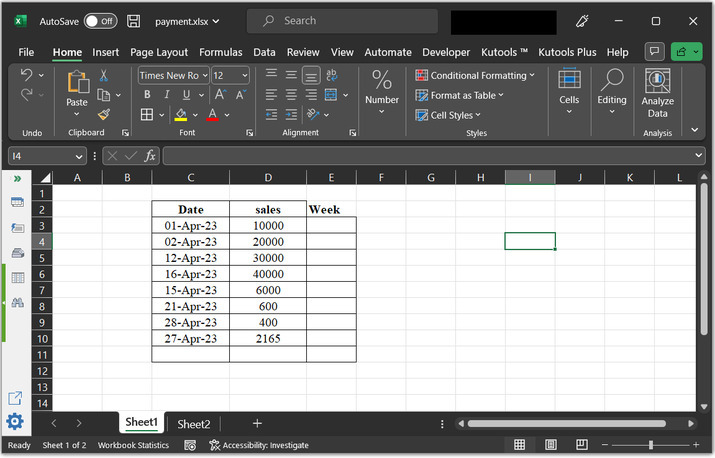
Task: Click the Format Painter brush icon
Action: pos(103,115)
